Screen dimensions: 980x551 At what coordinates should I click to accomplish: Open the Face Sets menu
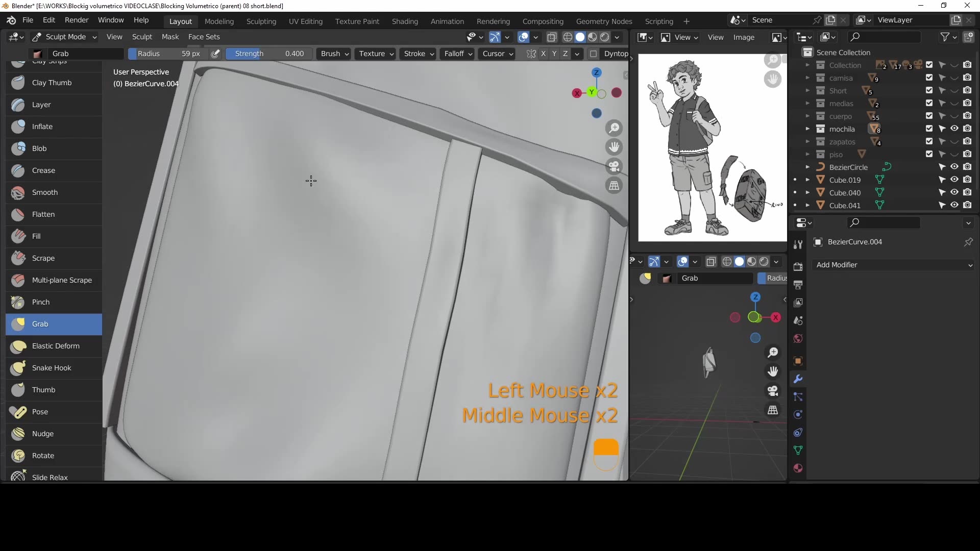204,37
